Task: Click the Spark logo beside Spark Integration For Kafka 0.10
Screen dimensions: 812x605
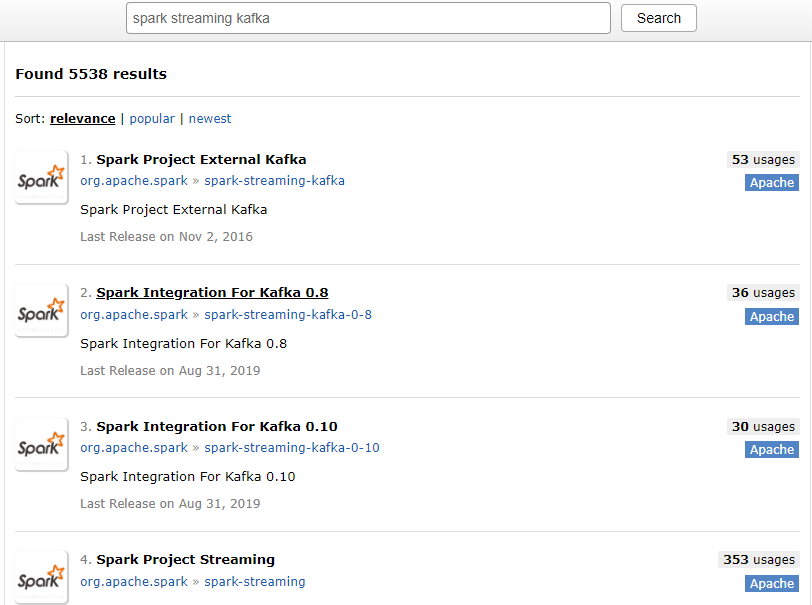Action: pos(41,444)
